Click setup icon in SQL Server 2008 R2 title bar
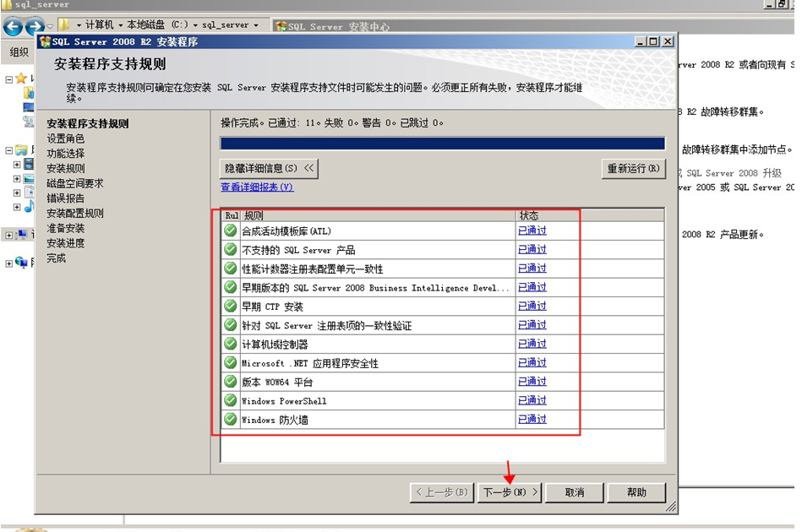This screenshot has width=802, height=532. tap(45, 41)
